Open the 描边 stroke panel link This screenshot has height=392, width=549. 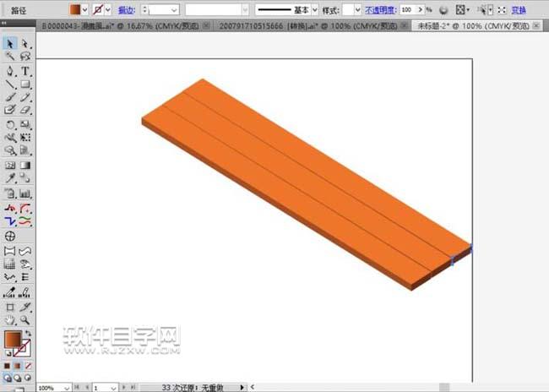coord(127,10)
